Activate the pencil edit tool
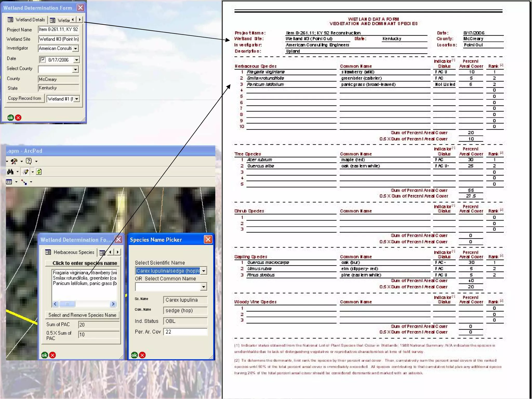 tap(25, 172)
